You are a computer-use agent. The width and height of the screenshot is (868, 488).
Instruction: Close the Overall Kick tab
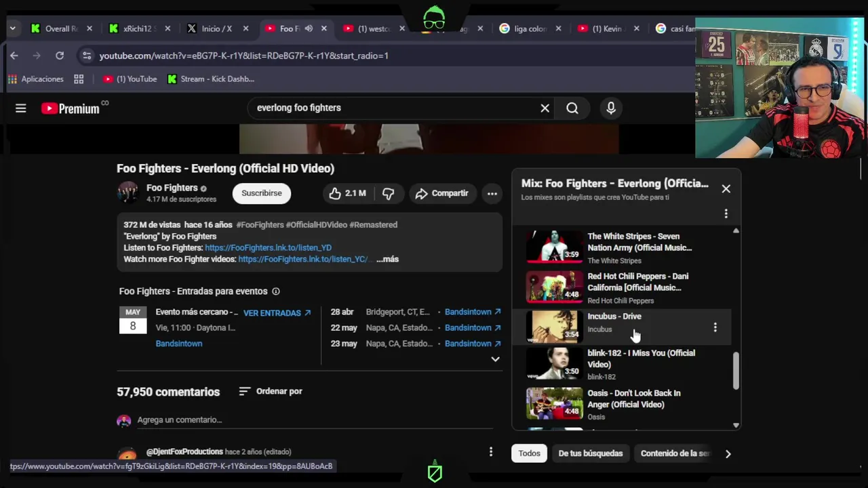89,28
